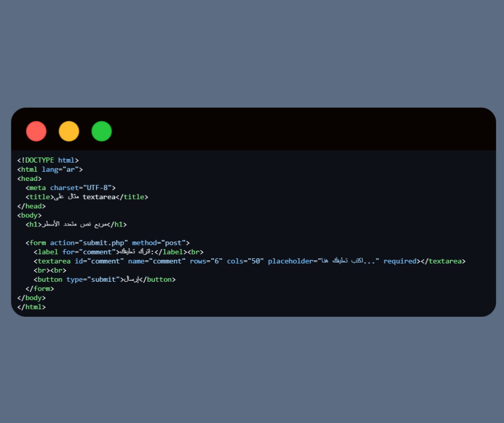This screenshot has width=504, height=423.
Task: Click the red close circle
Action: (36, 132)
